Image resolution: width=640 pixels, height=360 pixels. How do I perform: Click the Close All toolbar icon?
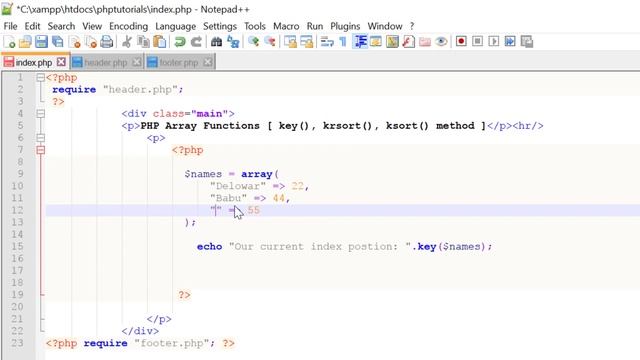coord(91,42)
